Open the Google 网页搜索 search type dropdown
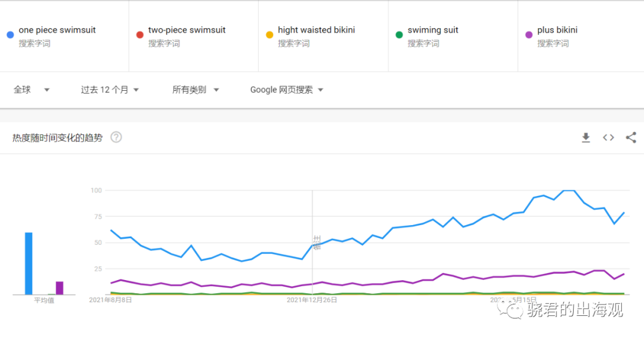Image resolution: width=644 pixels, height=338 pixels. (287, 90)
